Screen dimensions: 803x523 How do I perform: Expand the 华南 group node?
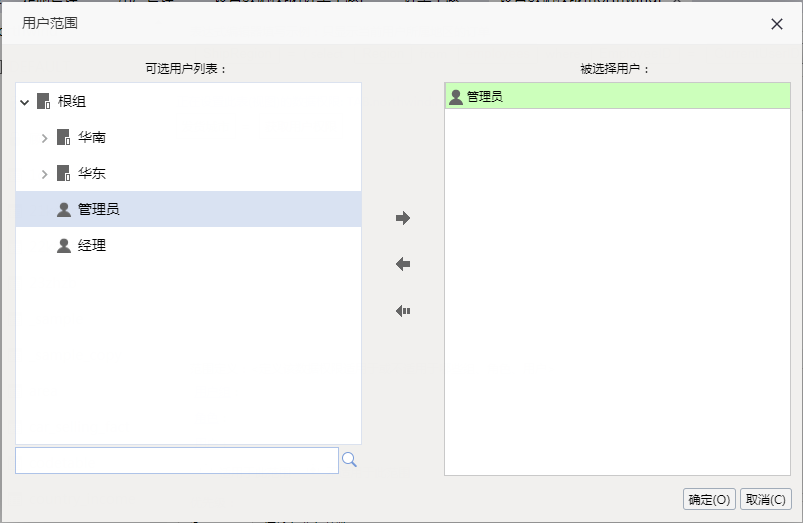tap(45, 138)
